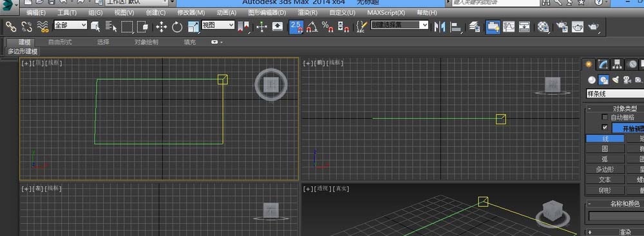This screenshot has height=236, width=644.
Task: Open the Render Setup teapot icon
Action: pos(562,27)
